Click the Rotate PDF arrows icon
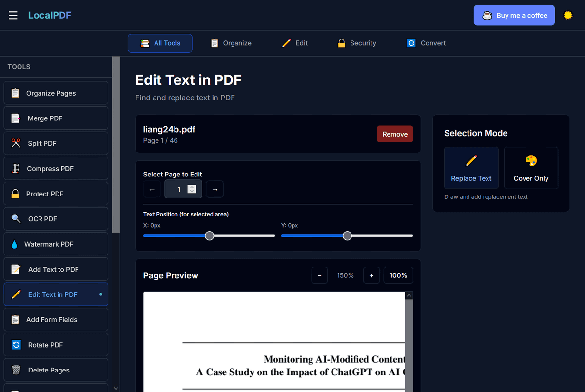This screenshot has width=585, height=392. 16,345
